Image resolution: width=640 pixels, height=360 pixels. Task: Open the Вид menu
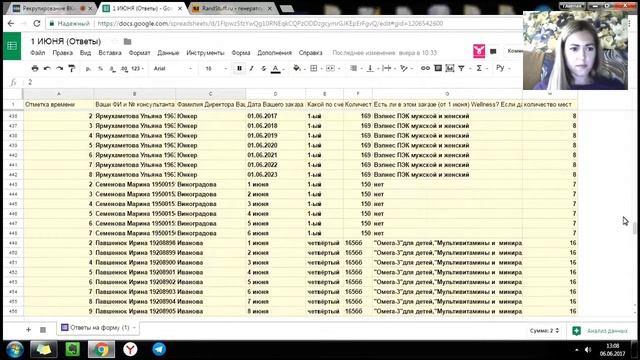click(x=85, y=53)
